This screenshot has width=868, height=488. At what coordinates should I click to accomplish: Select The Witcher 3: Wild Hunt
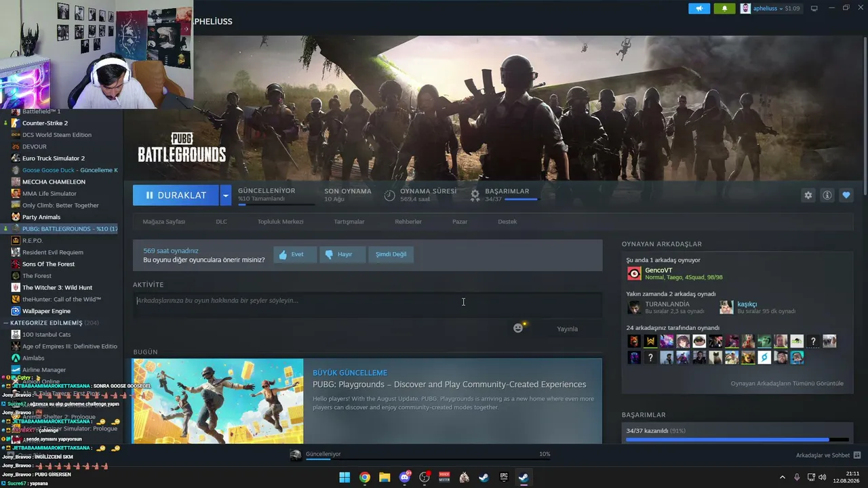point(57,287)
